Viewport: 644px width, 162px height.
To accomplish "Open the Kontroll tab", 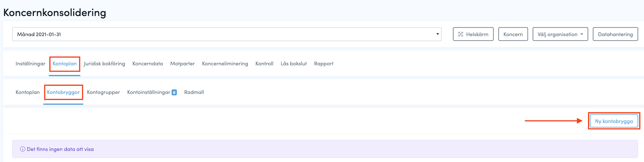I will (x=264, y=64).
